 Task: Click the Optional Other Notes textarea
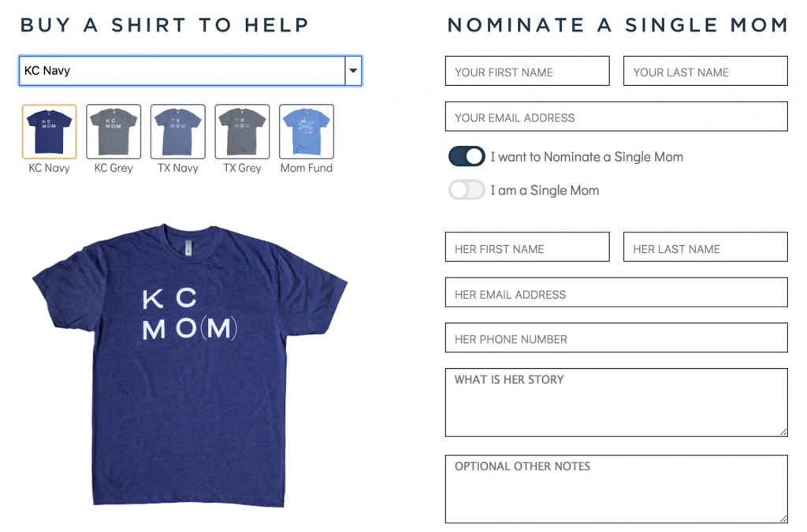pos(616,490)
